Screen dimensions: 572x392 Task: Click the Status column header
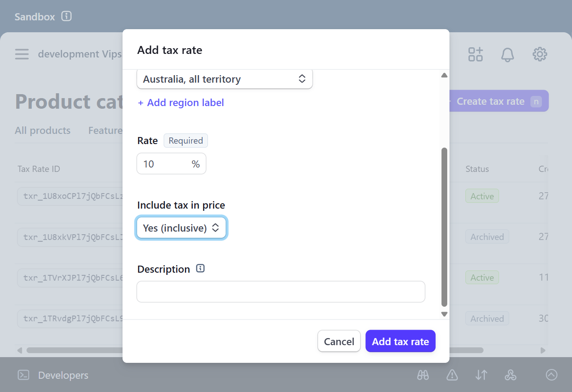click(477, 169)
